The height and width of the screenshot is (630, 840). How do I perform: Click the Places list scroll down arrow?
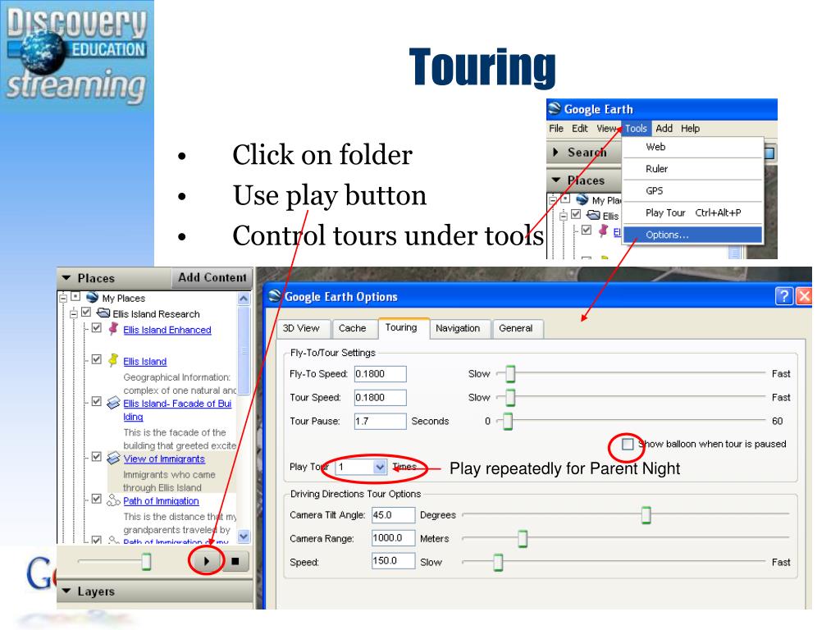point(243,536)
